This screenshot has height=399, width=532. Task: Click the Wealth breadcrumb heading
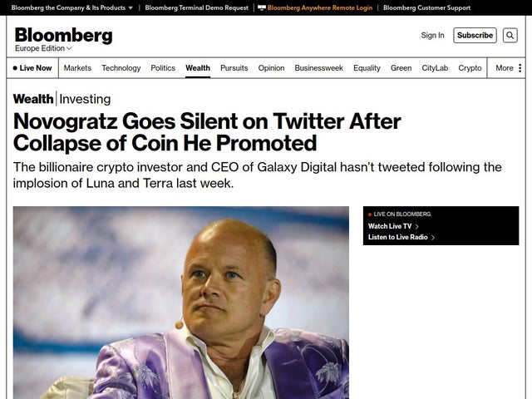tap(33, 99)
